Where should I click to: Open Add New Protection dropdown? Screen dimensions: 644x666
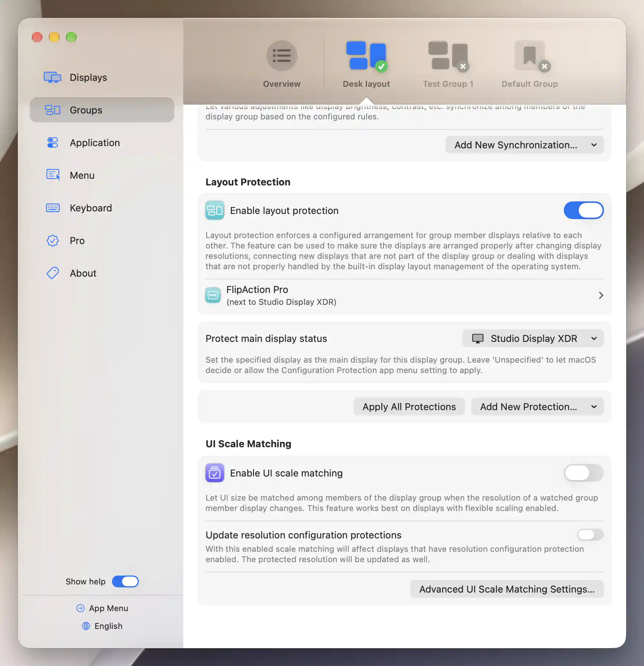click(537, 406)
